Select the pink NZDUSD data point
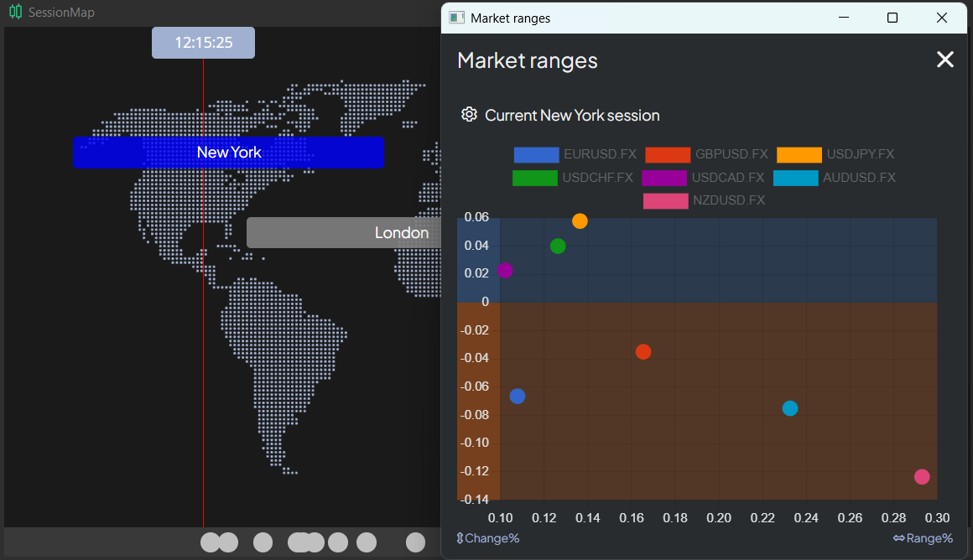Image resolution: width=973 pixels, height=560 pixels. [922, 477]
